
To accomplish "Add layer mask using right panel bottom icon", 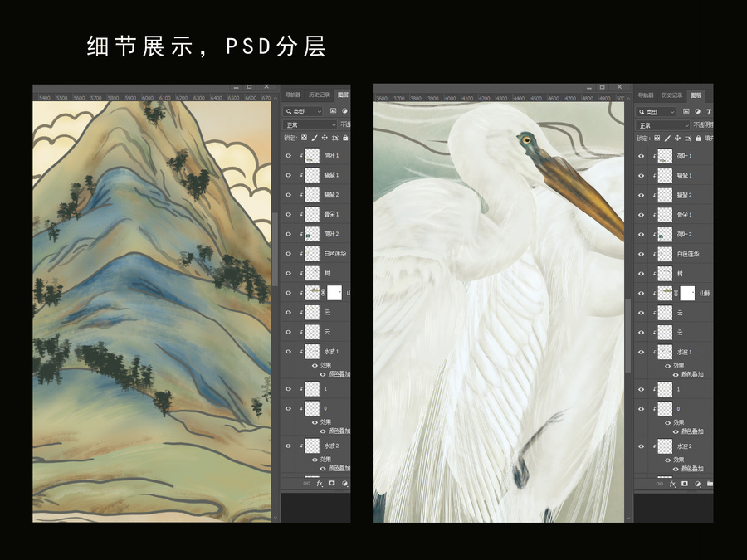I will tap(685, 484).
